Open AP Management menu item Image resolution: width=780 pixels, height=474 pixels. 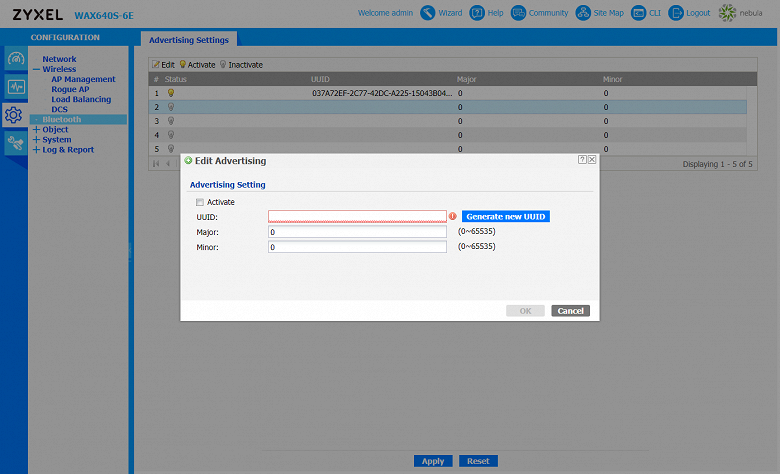pyautogui.click(x=83, y=79)
